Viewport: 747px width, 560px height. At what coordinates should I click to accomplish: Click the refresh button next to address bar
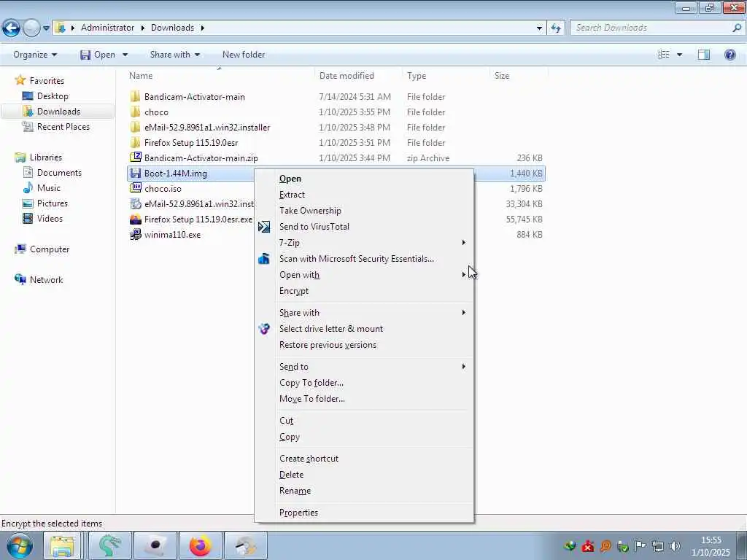coord(555,28)
